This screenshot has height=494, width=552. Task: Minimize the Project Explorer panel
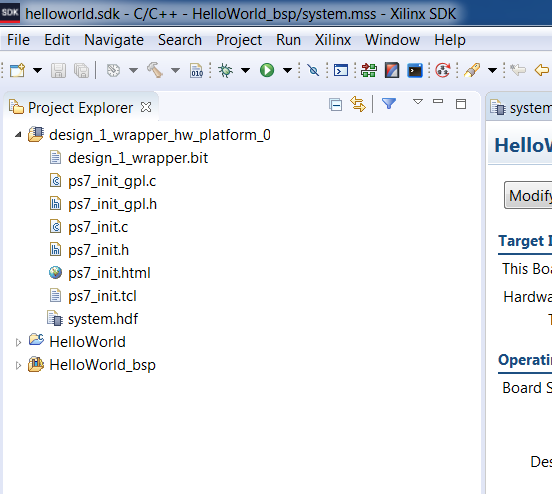point(438,101)
